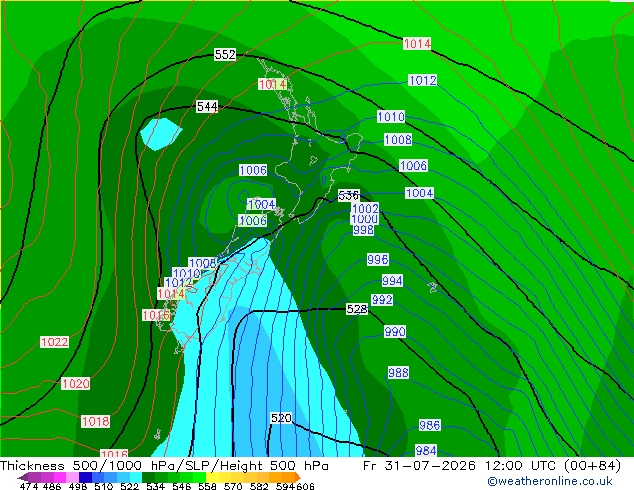This screenshot has width=634, height=490.
Task: Click the 570 legend value
Action: (233, 486)
